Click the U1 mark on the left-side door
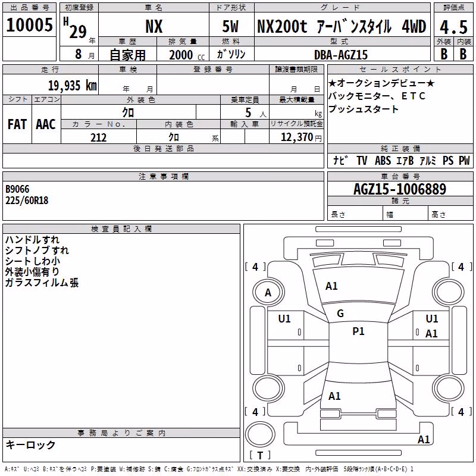Viewport: 476px width, 476px height. click(284, 319)
